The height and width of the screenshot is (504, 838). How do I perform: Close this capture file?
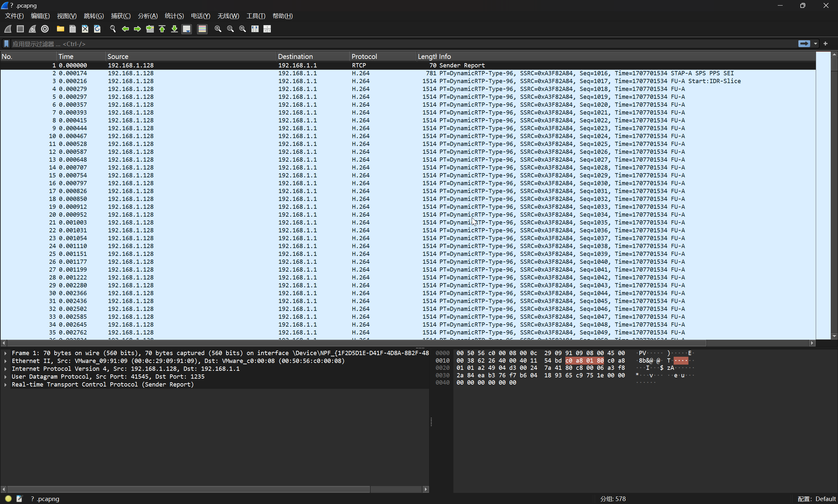(x=85, y=29)
